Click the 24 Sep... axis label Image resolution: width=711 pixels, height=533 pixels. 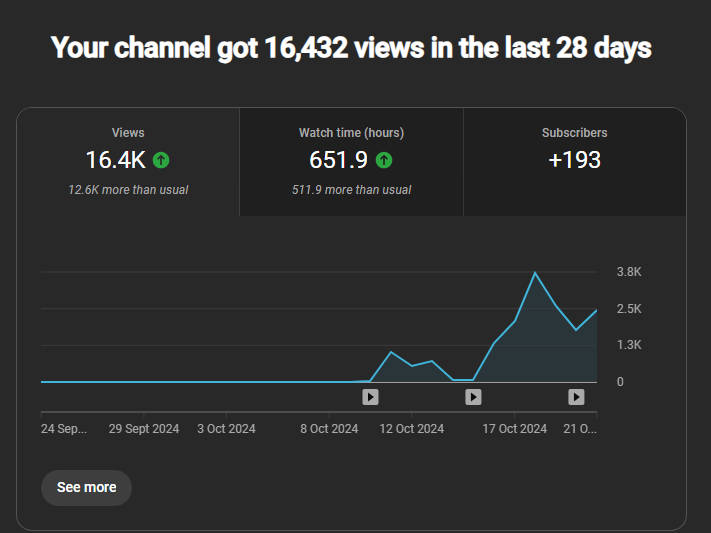pyautogui.click(x=63, y=429)
